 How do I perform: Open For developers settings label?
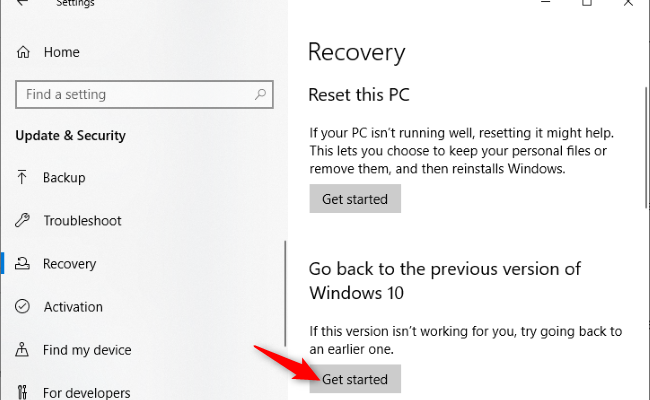[87, 392]
